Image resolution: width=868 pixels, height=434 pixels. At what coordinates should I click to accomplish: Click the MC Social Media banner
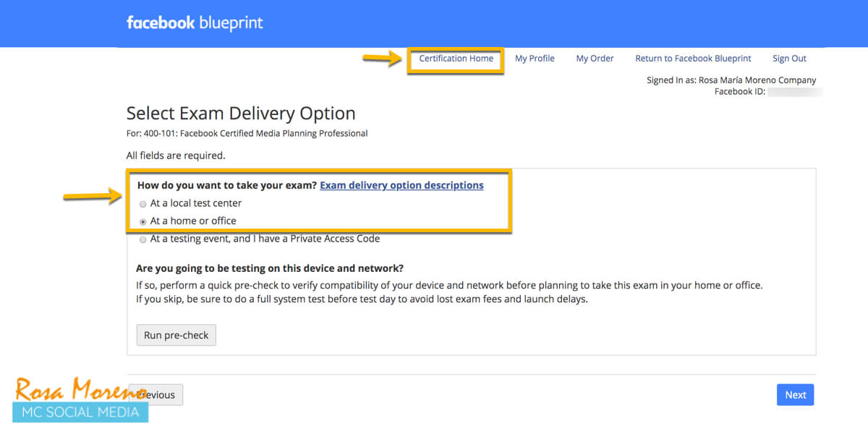click(x=80, y=412)
